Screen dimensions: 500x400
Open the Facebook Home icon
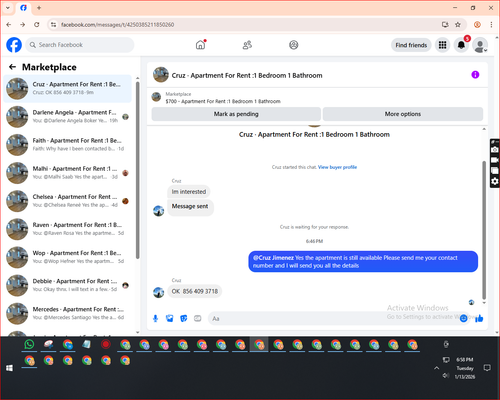200,45
